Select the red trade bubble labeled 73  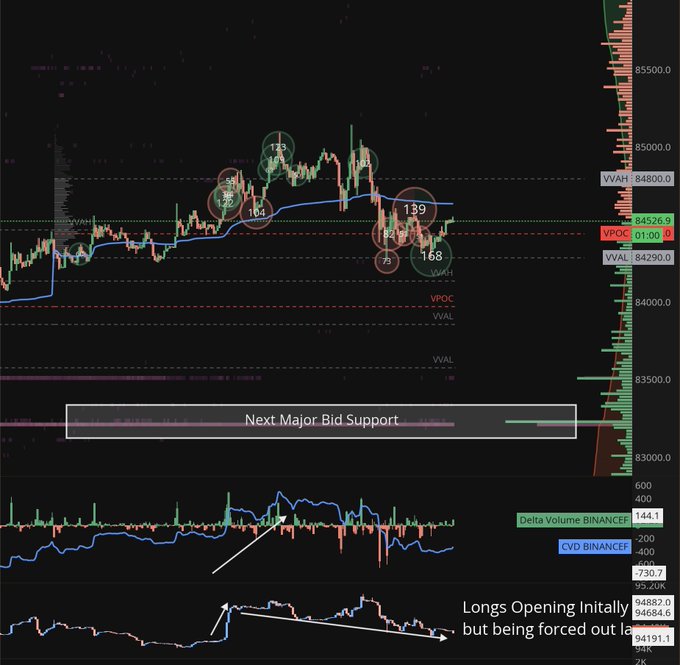click(x=387, y=261)
